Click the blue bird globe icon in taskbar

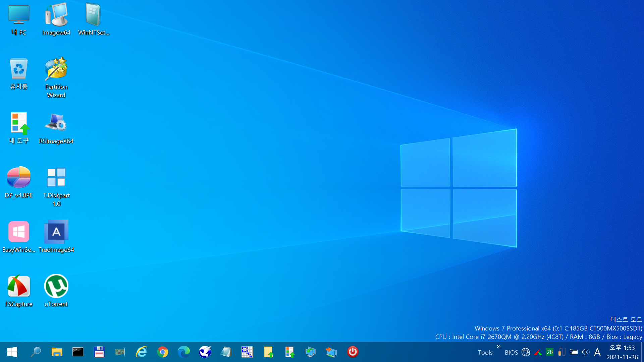tap(205, 352)
